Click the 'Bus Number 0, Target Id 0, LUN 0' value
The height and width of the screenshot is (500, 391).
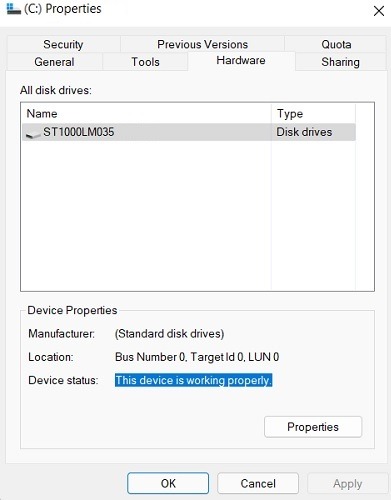[197, 357]
